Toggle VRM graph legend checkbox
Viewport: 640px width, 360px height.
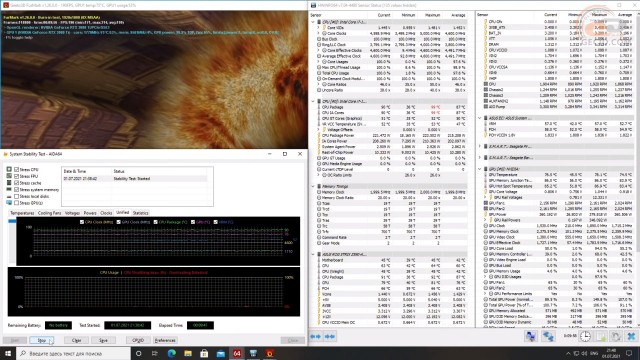pyautogui.click(x=216, y=222)
